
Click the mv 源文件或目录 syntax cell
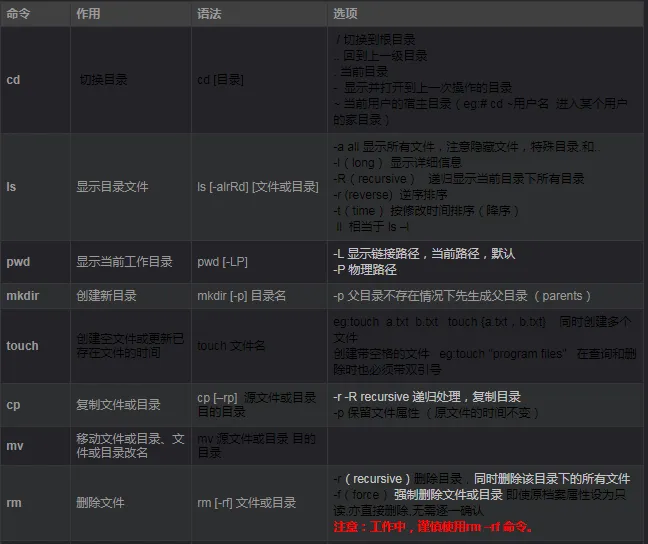coord(259,446)
